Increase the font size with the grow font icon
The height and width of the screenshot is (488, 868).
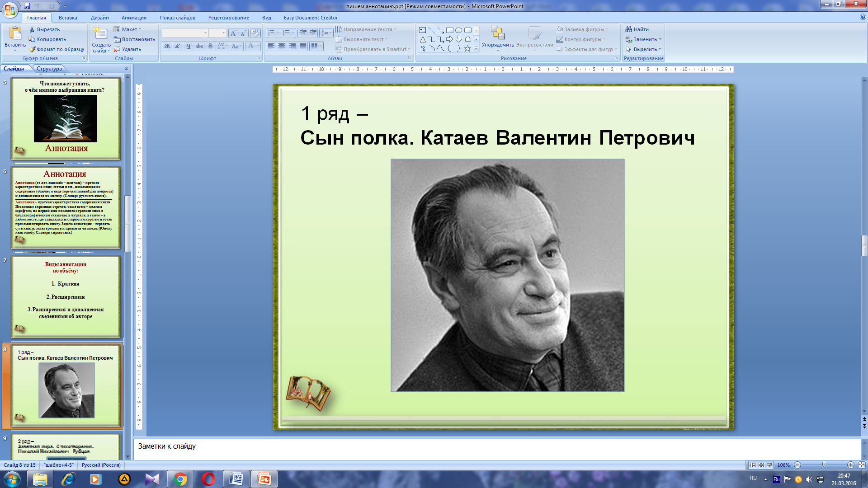233,33
